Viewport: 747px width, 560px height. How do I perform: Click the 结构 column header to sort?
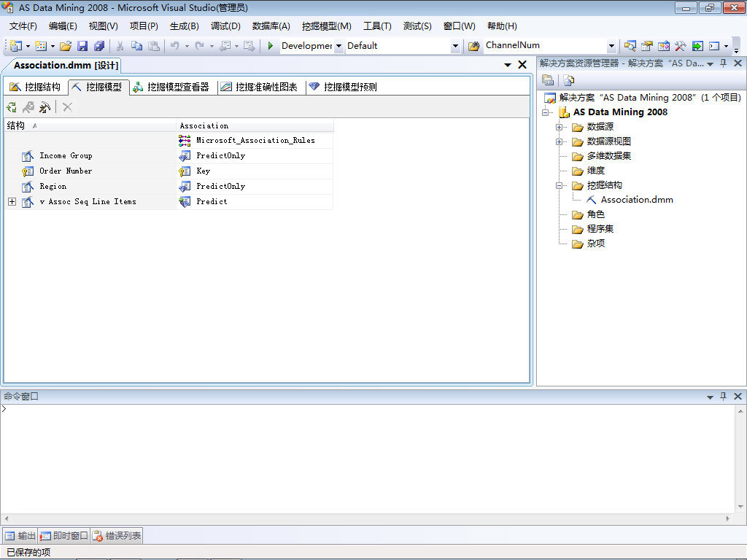[90, 125]
